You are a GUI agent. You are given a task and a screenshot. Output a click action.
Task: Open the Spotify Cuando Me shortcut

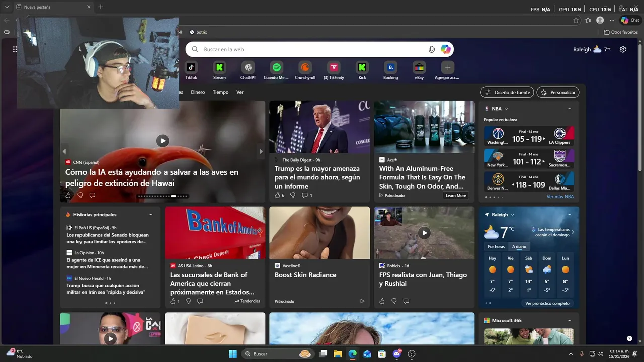(276, 70)
